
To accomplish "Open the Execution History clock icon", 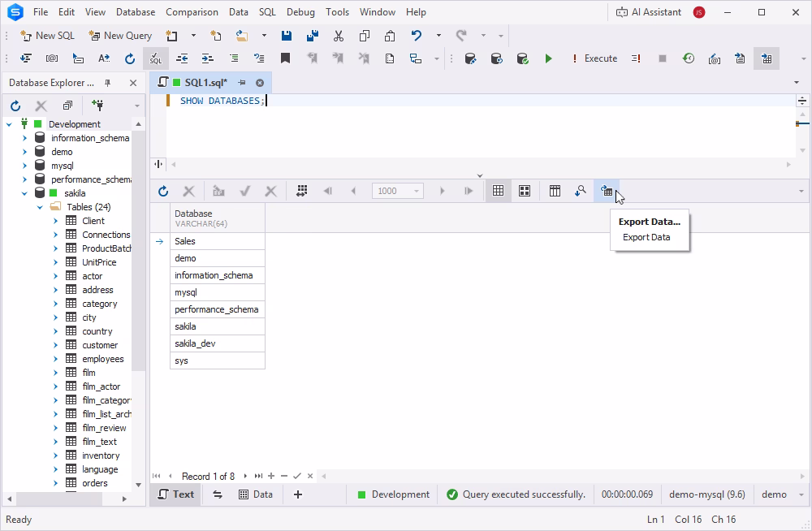I will pos(689,58).
